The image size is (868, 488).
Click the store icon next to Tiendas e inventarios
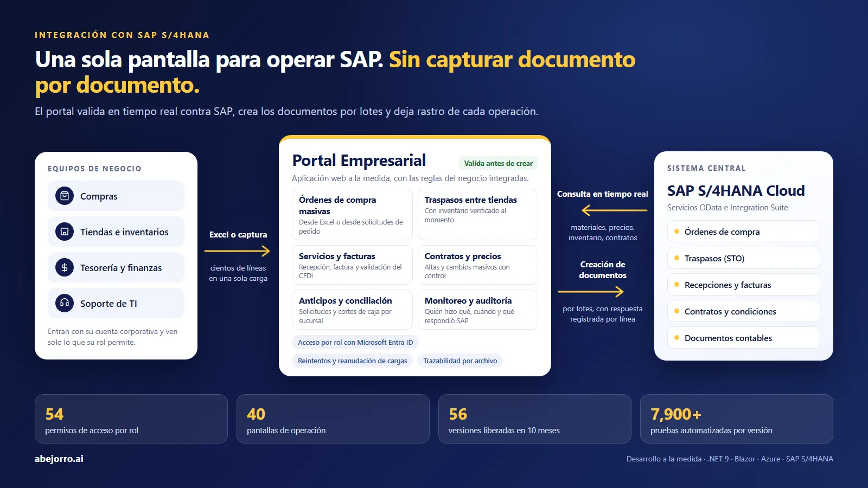[x=65, y=232]
